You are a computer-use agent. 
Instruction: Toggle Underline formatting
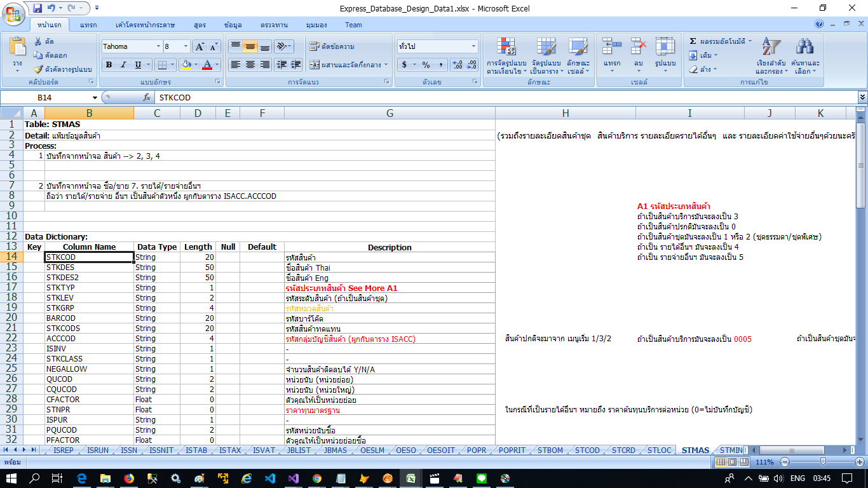(138, 65)
